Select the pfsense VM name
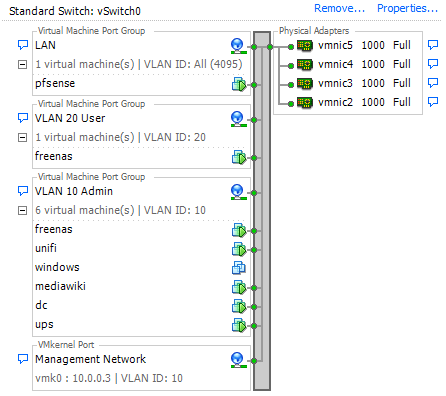 pyautogui.click(x=55, y=83)
